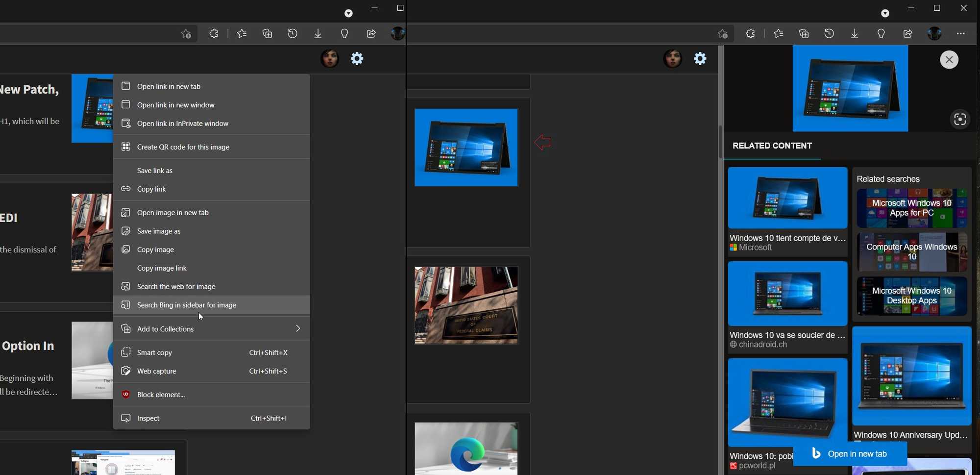Open chinadroid.ch Windows 10 result
This screenshot has width=980, height=475.
787,307
